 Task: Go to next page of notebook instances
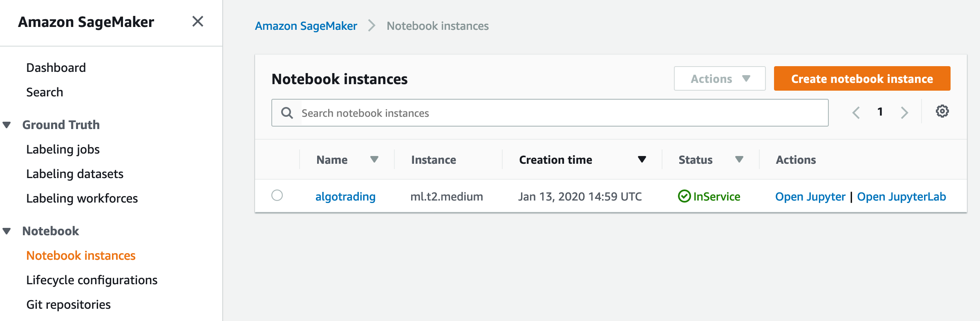click(x=904, y=112)
